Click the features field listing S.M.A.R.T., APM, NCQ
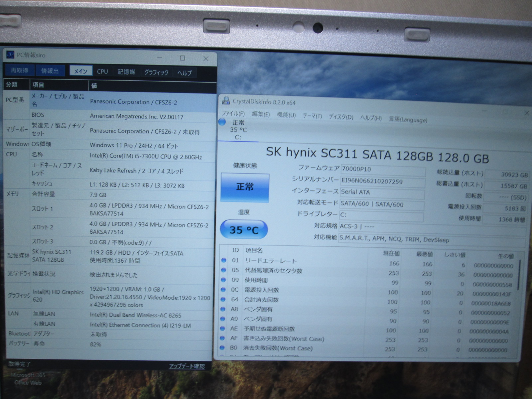 pos(432,240)
